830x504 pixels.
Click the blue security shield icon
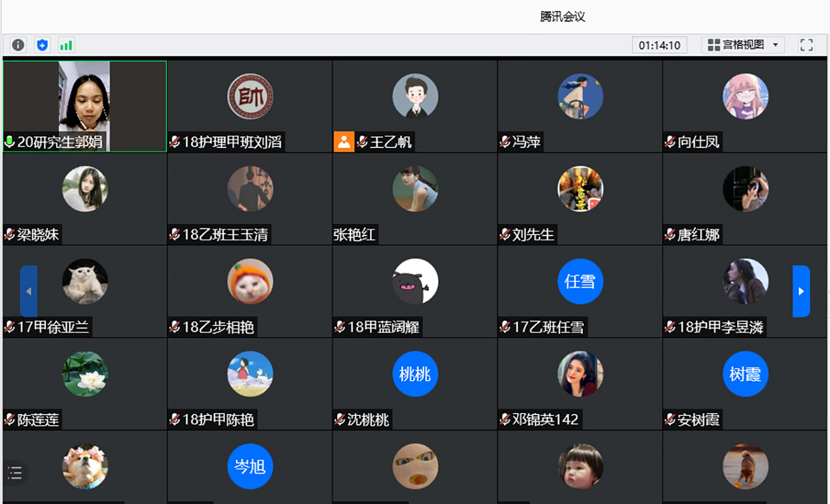pyautogui.click(x=42, y=45)
